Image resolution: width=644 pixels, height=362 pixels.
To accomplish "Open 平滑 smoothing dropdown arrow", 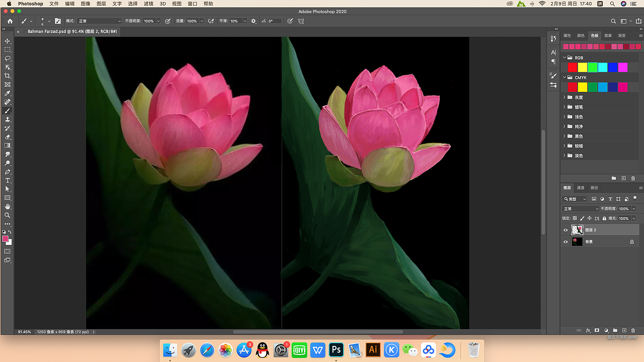I will tap(245, 21).
